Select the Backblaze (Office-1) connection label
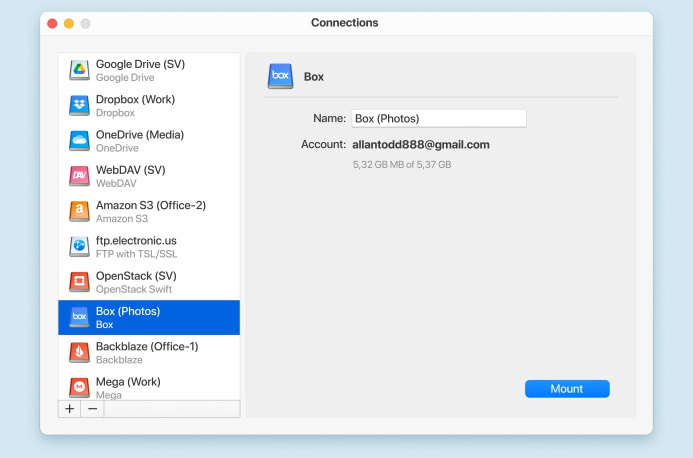This screenshot has width=693, height=458. pos(147,347)
